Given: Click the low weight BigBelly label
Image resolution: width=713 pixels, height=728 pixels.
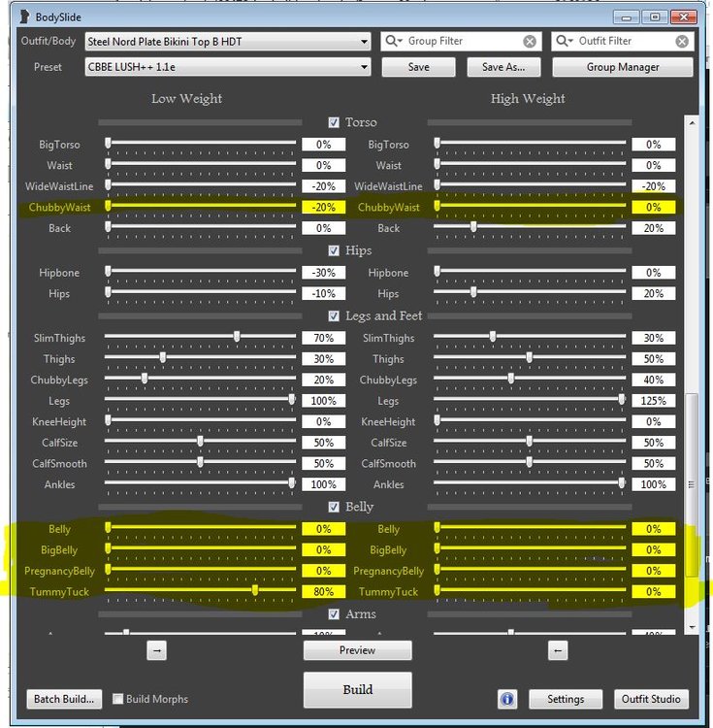Looking at the screenshot, I should (x=59, y=550).
